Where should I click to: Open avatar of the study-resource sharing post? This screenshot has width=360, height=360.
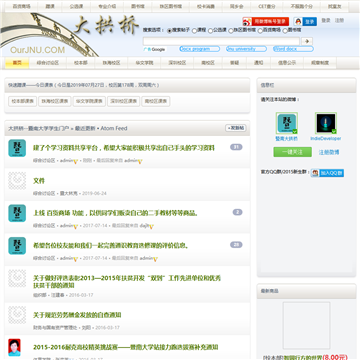point(17,148)
